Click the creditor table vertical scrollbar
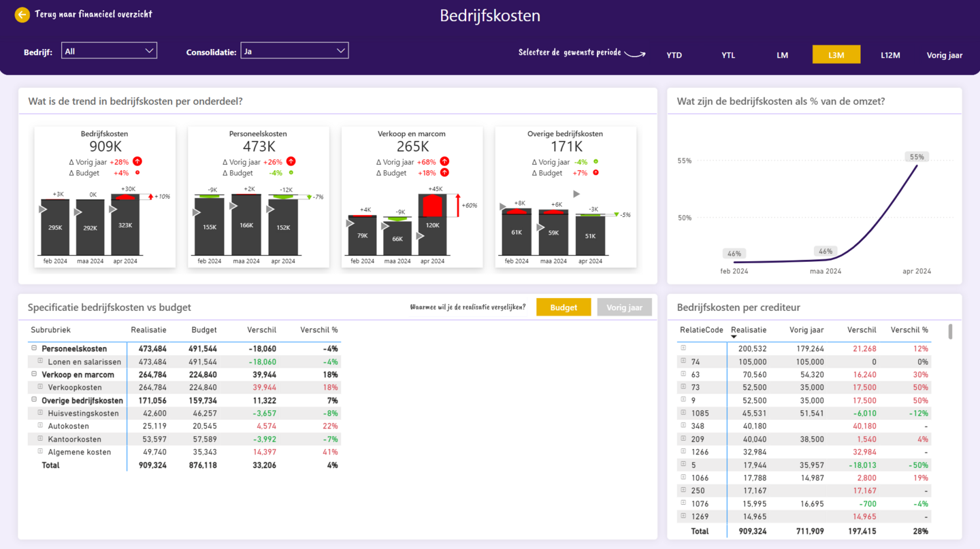The image size is (980, 549). [950, 332]
